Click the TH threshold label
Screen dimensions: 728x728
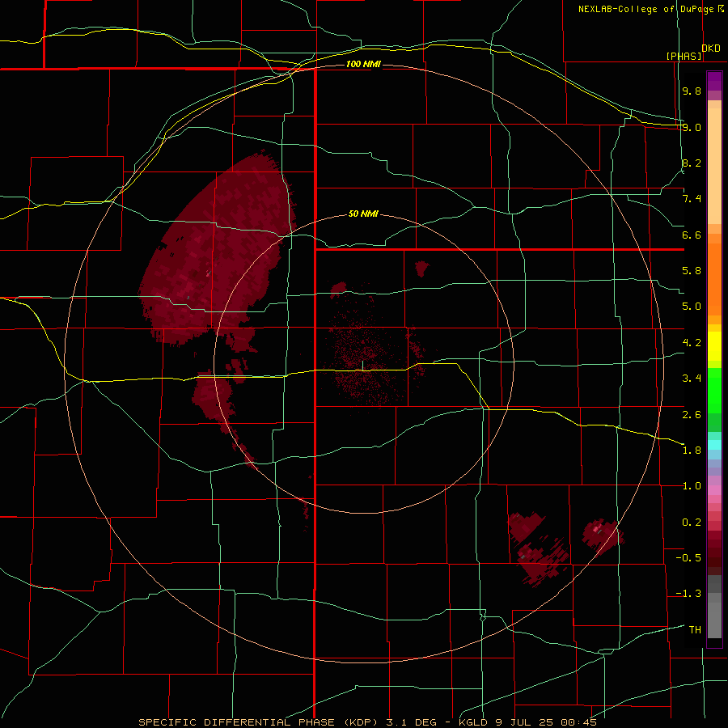tap(695, 630)
